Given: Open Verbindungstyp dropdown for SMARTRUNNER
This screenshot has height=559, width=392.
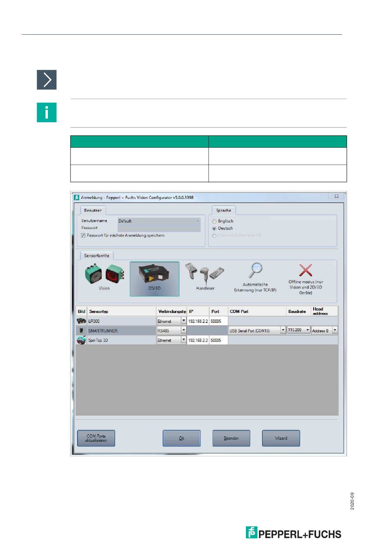Looking at the screenshot, I should coord(184,330).
